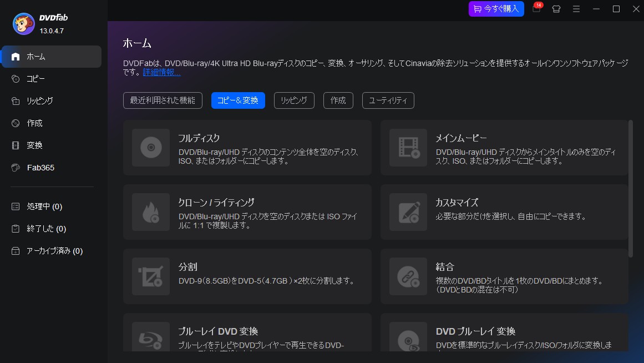Open リッピング in the sidebar
This screenshot has height=363, width=644.
pos(52,101)
